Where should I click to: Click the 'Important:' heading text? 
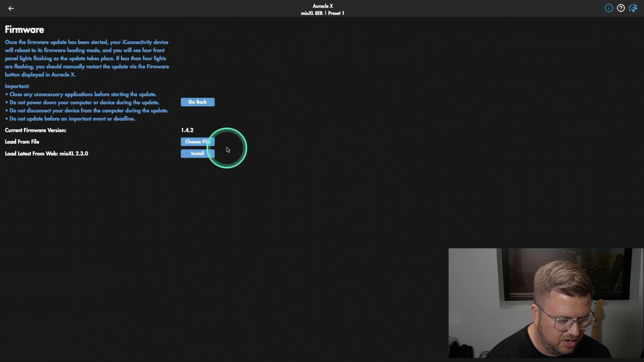click(17, 86)
